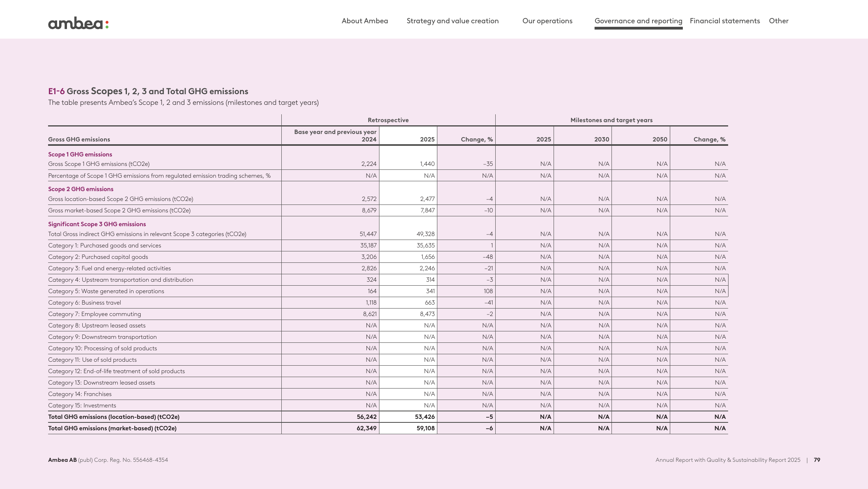The height and width of the screenshot is (489, 868).
Task: Click Milestones and target years header
Action: point(612,120)
